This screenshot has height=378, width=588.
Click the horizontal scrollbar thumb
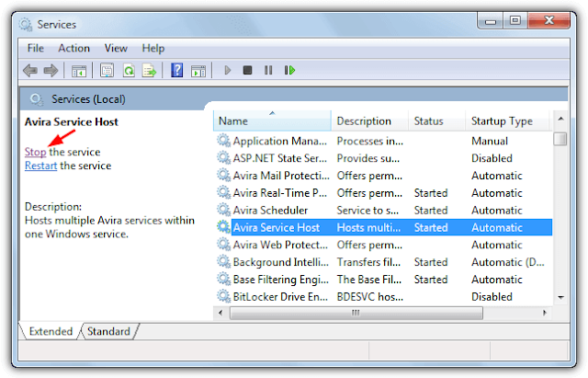pos(356,313)
